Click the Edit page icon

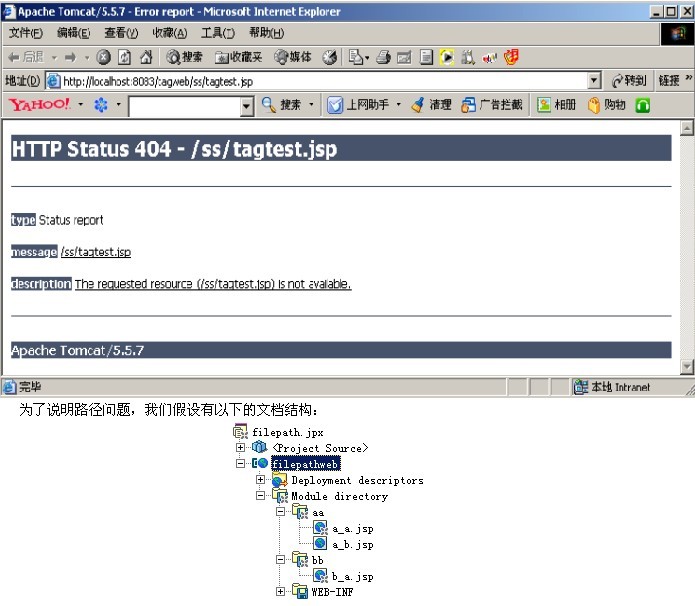click(404, 57)
